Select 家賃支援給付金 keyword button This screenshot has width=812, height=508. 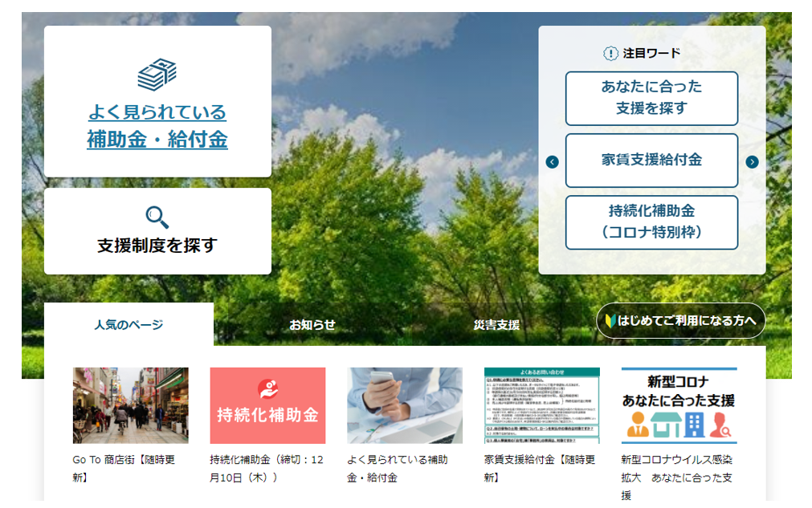tap(651, 160)
